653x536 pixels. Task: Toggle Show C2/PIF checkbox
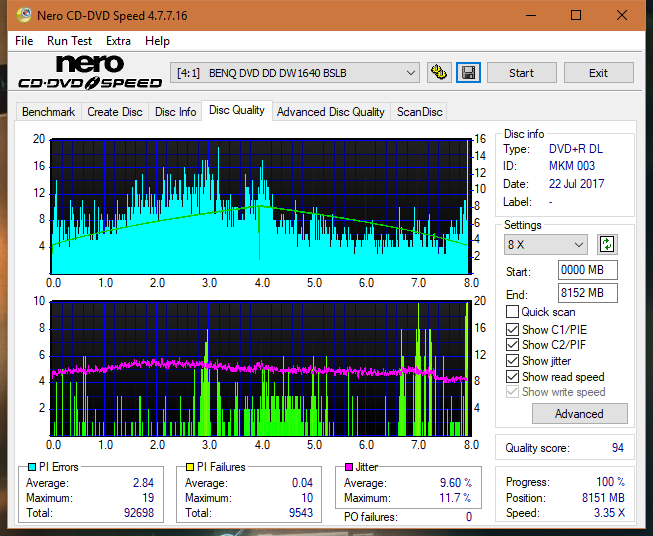(512, 345)
